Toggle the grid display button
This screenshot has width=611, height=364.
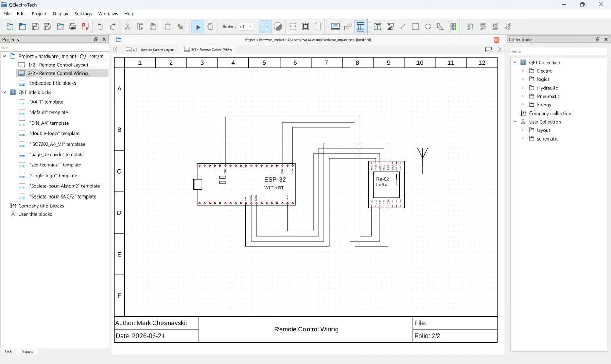tap(266, 26)
